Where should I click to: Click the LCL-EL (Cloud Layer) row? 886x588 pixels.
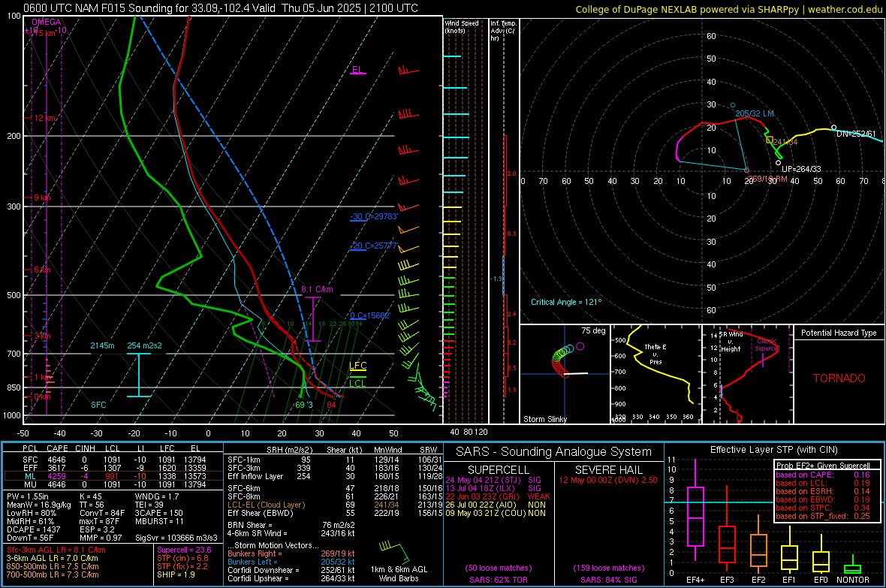335,505
